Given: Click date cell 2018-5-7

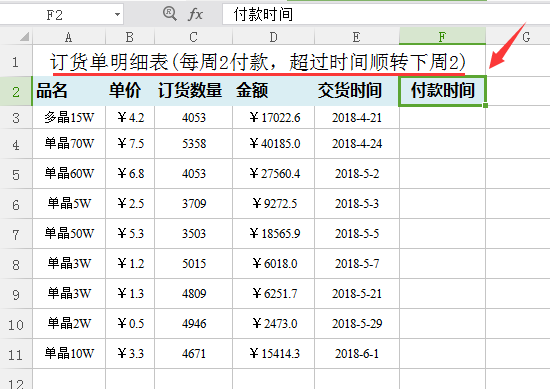Looking at the screenshot, I should (x=357, y=264).
